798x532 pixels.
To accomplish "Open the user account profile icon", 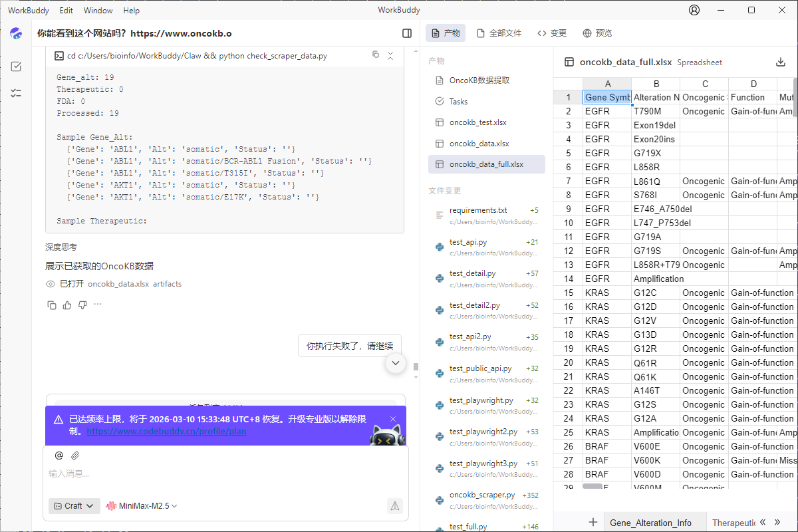I will [694, 10].
